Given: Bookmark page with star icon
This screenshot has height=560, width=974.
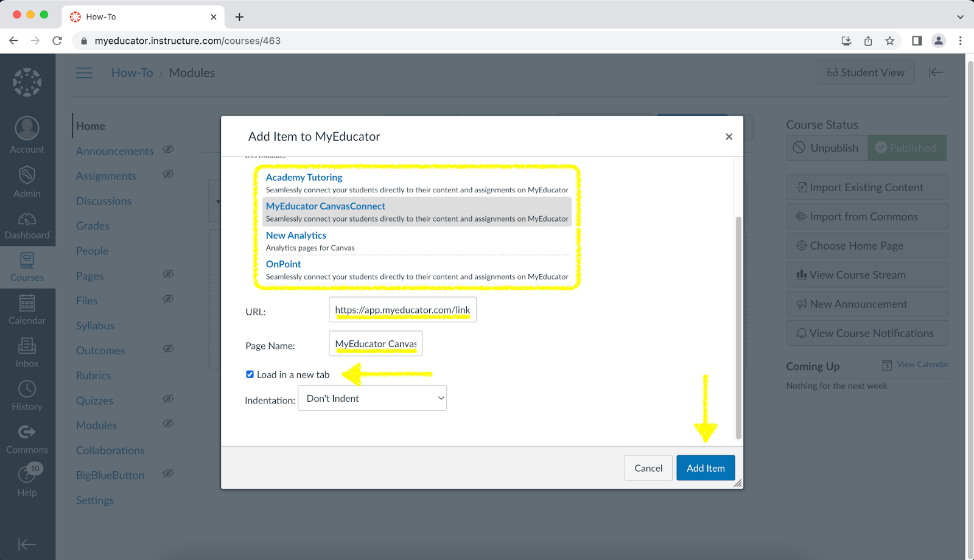Looking at the screenshot, I should [x=890, y=41].
